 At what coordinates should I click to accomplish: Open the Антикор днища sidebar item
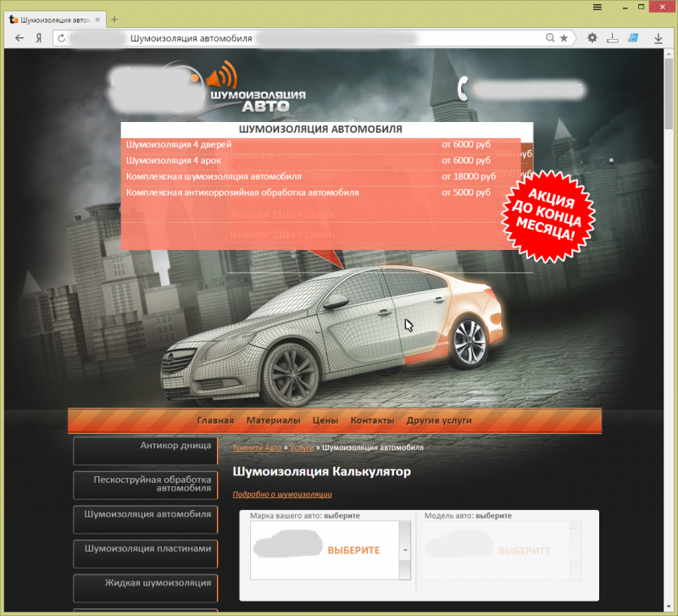click(145, 451)
